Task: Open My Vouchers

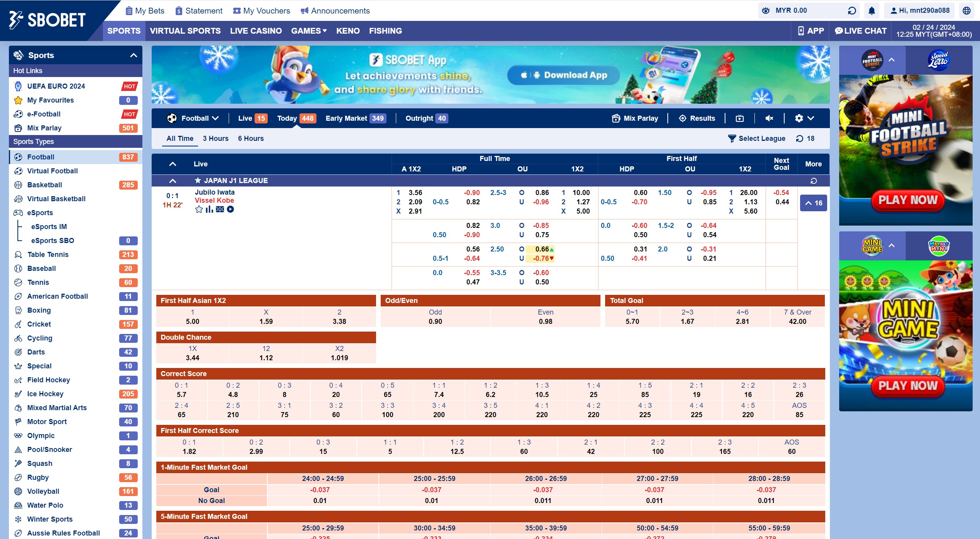Action: click(x=262, y=11)
